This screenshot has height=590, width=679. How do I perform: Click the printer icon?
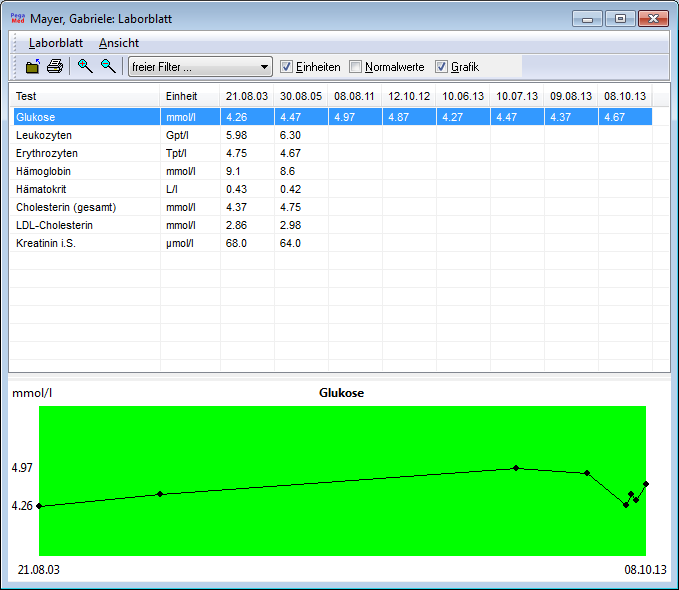coord(55,67)
